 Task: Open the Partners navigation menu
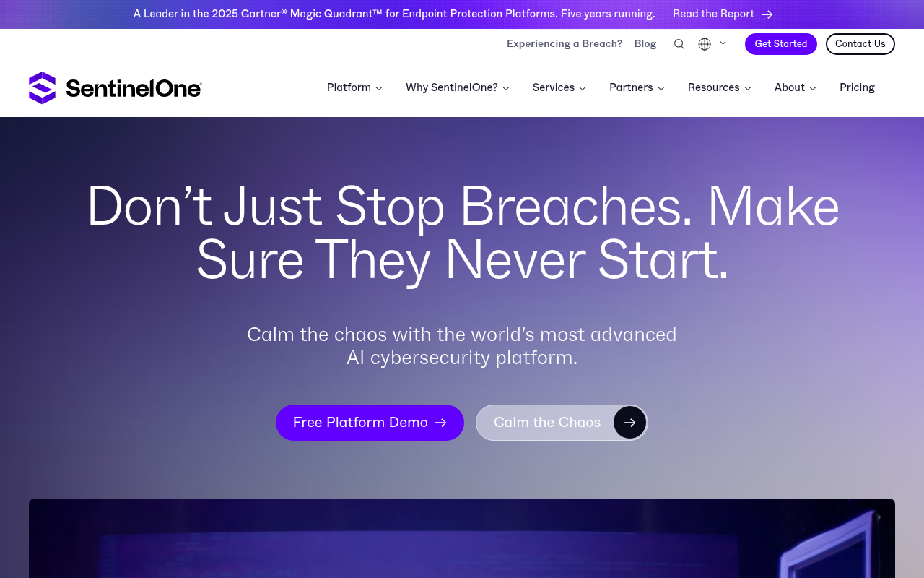click(x=637, y=87)
